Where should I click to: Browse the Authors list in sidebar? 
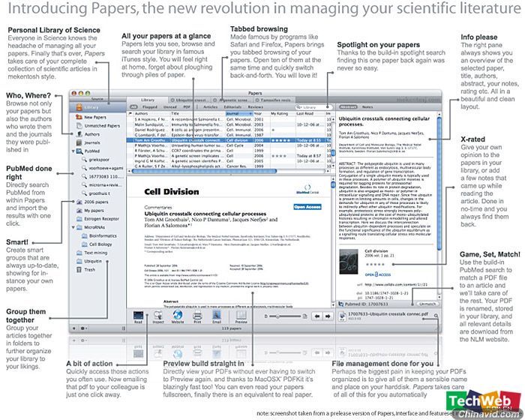tap(88, 134)
